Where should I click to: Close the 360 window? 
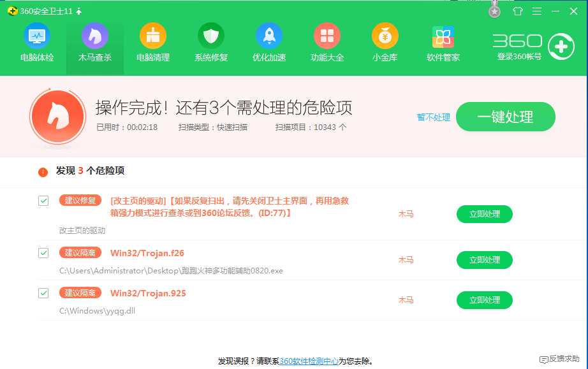tap(573, 11)
